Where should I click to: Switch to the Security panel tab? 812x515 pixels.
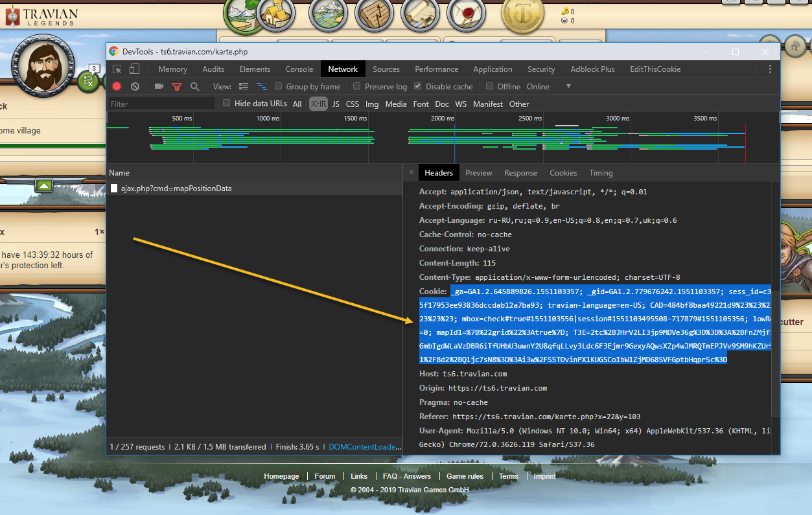click(x=541, y=69)
